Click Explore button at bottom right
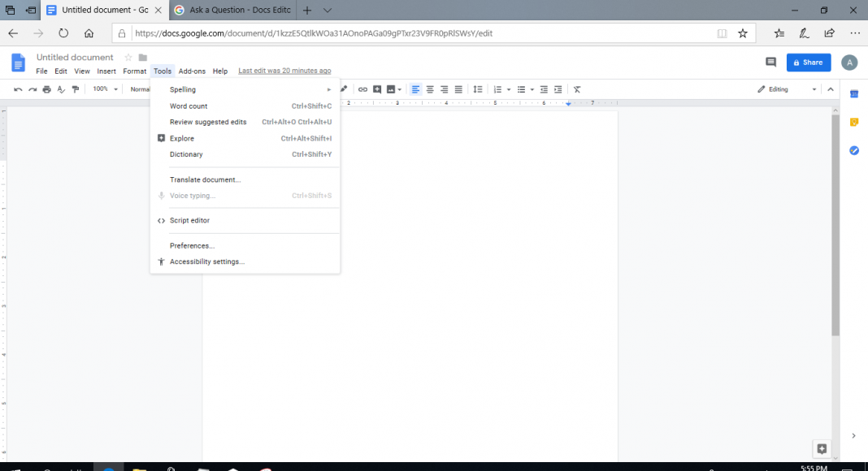Image resolution: width=868 pixels, height=471 pixels. [x=822, y=449]
